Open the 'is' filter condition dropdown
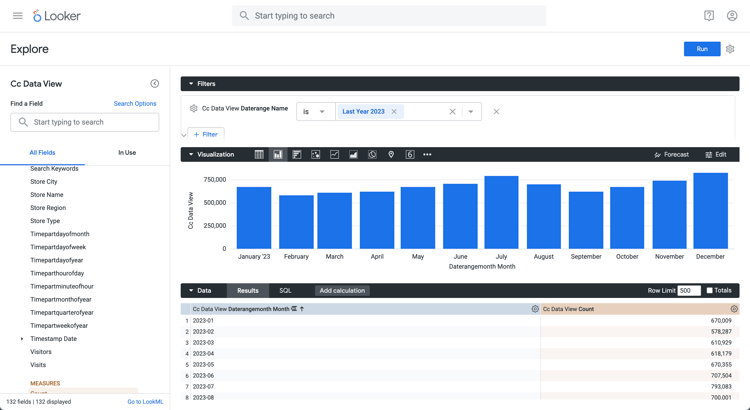Screen dimensions: 750x410 tap(316, 111)
